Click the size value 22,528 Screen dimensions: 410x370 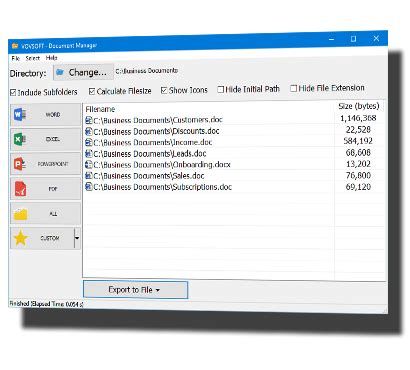(358, 129)
